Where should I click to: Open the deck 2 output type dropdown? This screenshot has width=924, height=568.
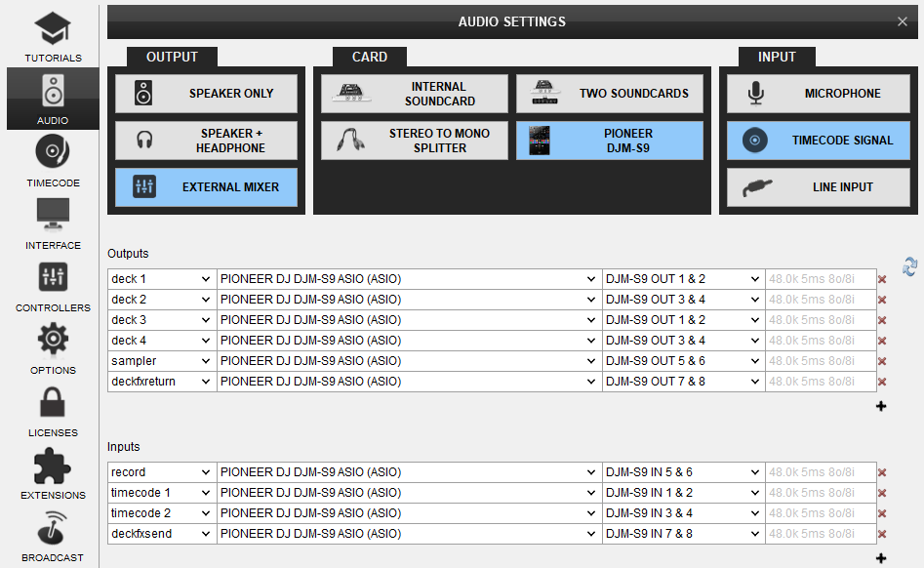pyautogui.click(x=162, y=300)
